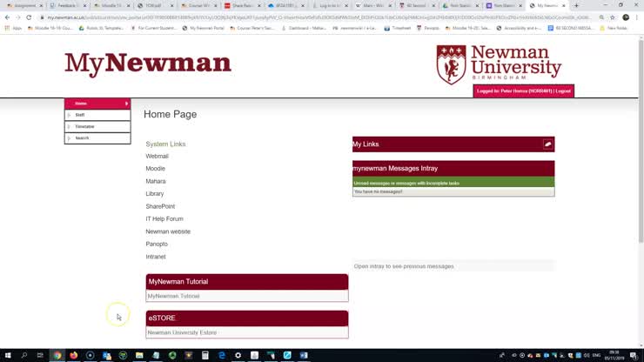The height and width of the screenshot is (362, 644).
Task: Open Calculator from the taskbar
Action: [x=205, y=355]
